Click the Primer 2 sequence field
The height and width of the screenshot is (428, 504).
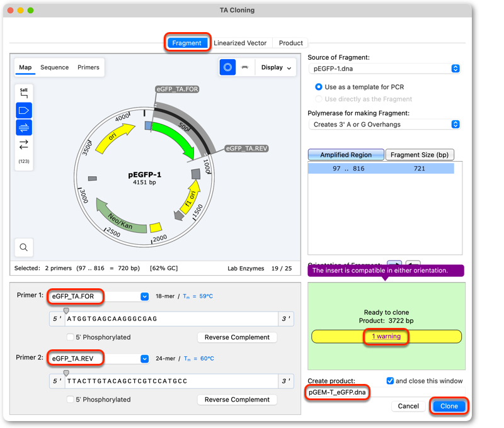click(x=171, y=381)
